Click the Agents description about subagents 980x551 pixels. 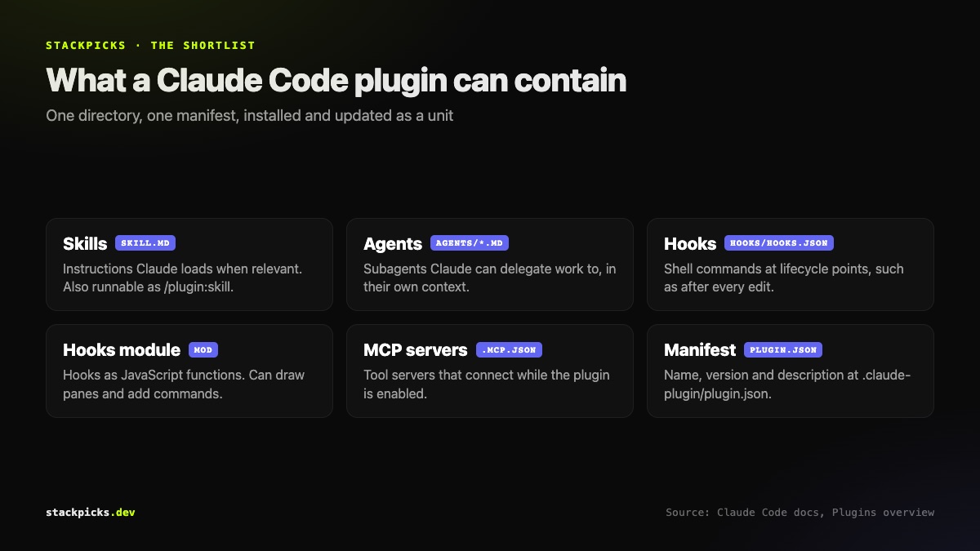pyautogui.click(x=490, y=278)
